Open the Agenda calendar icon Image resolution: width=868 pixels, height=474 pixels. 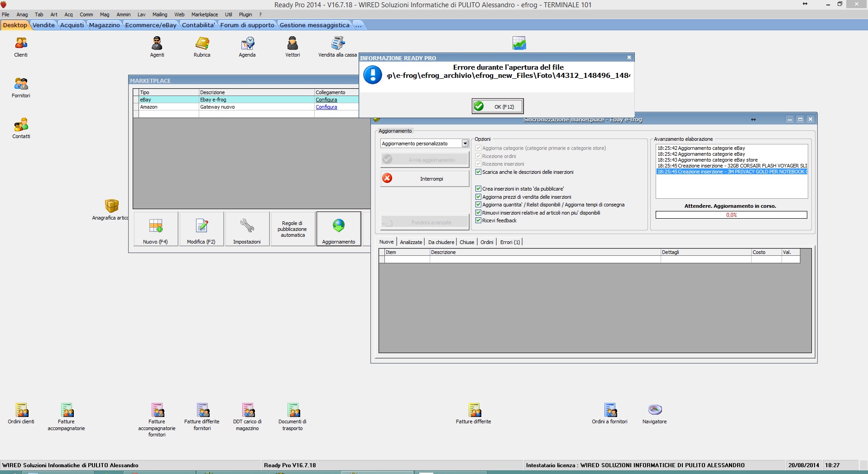pyautogui.click(x=247, y=47)
